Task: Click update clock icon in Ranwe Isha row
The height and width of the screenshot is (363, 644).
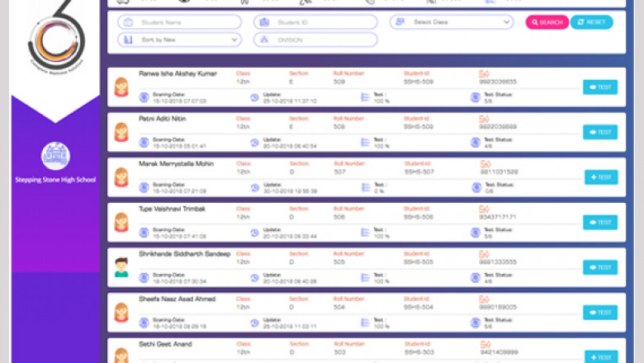Action: (254, 97)
